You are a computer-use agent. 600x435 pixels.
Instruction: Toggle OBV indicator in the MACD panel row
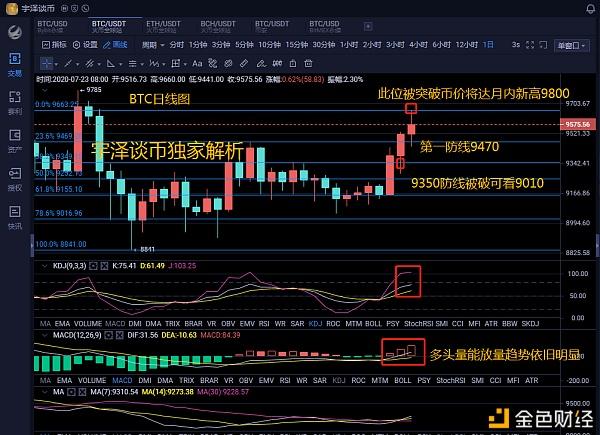[246, 381]
